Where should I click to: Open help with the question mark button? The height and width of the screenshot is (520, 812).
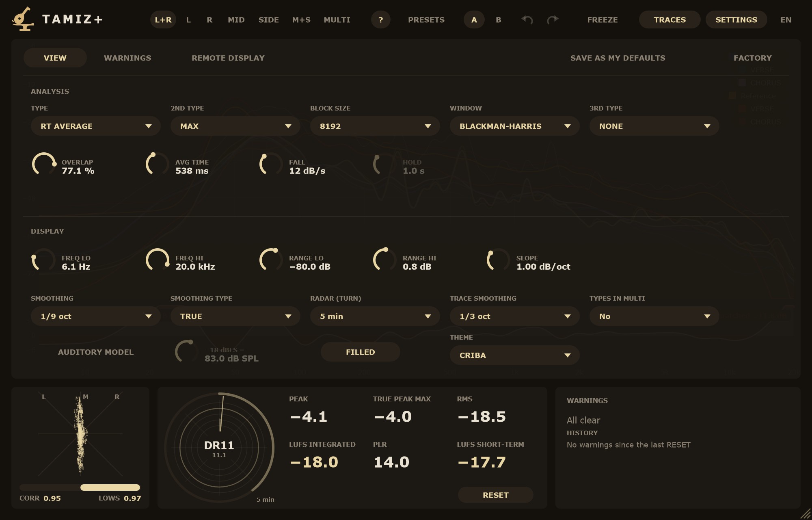[381, 19]
